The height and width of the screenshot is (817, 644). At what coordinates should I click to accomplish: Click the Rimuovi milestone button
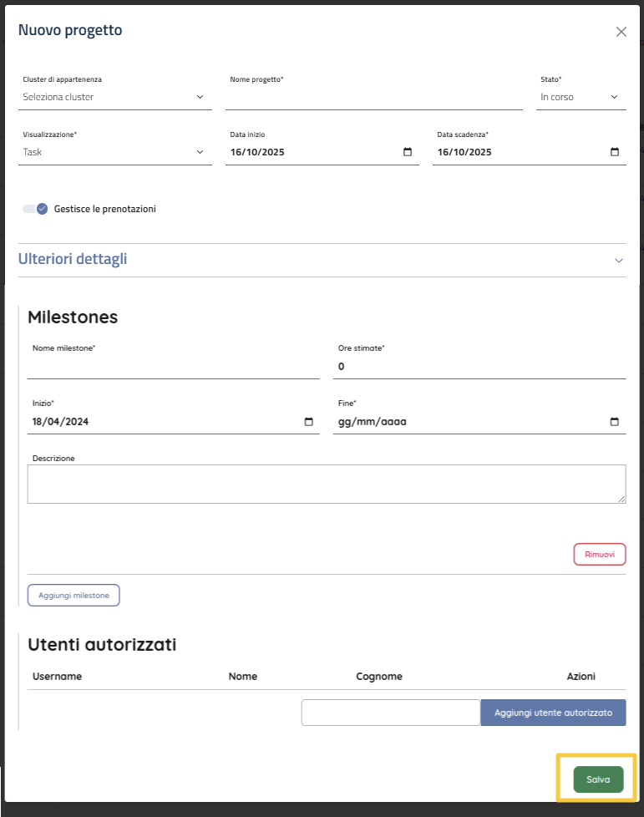[x=599, y=554]
